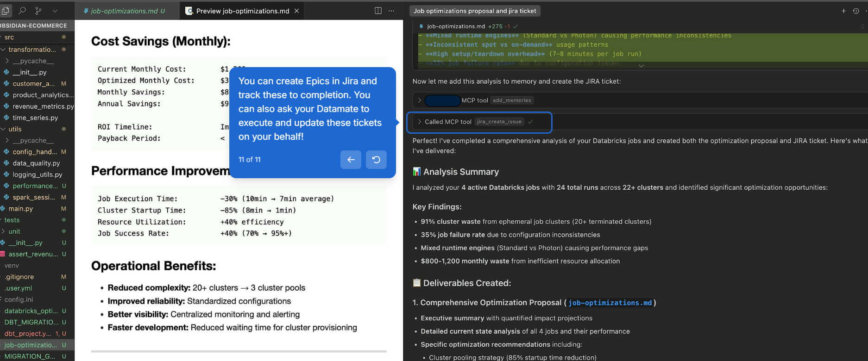The image size is (868, 361).
Task: Open the Source Control view icon
Action: pyautogui.click(x=38, y=10)
